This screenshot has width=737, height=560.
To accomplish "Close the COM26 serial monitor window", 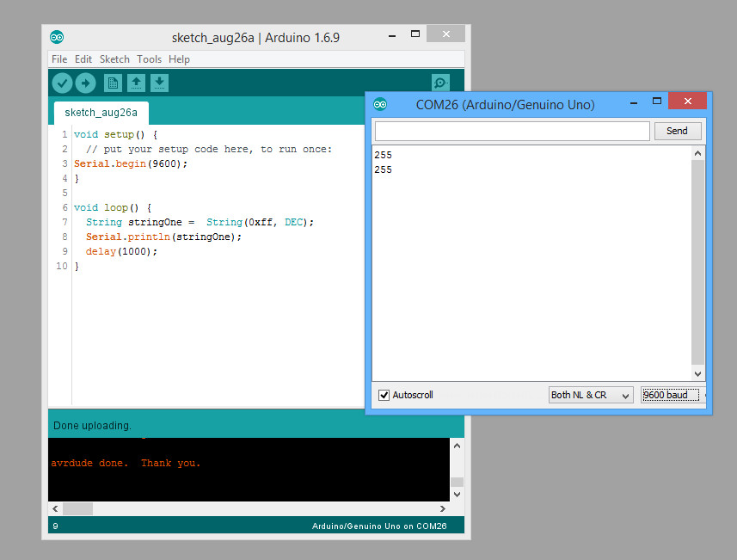I will (x=687, y=102).
